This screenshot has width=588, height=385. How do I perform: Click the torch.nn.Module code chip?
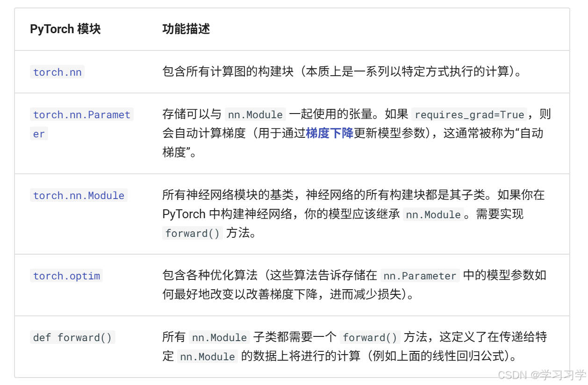pos(79,195)
